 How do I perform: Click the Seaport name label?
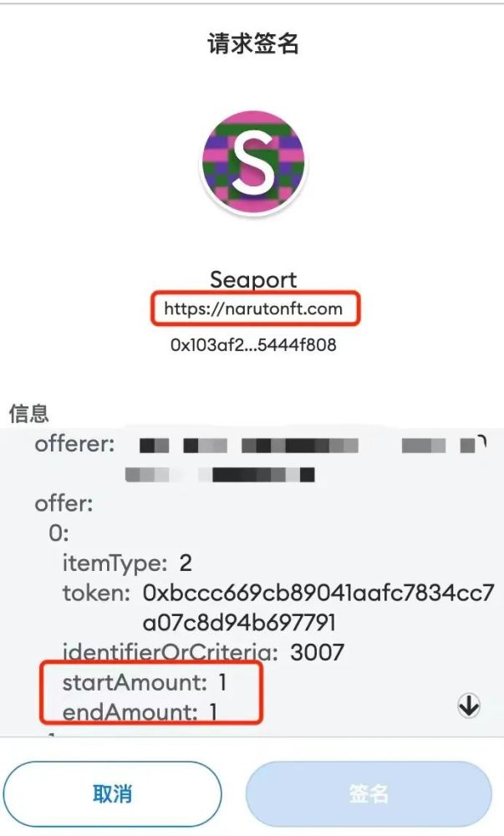[253, 279]
